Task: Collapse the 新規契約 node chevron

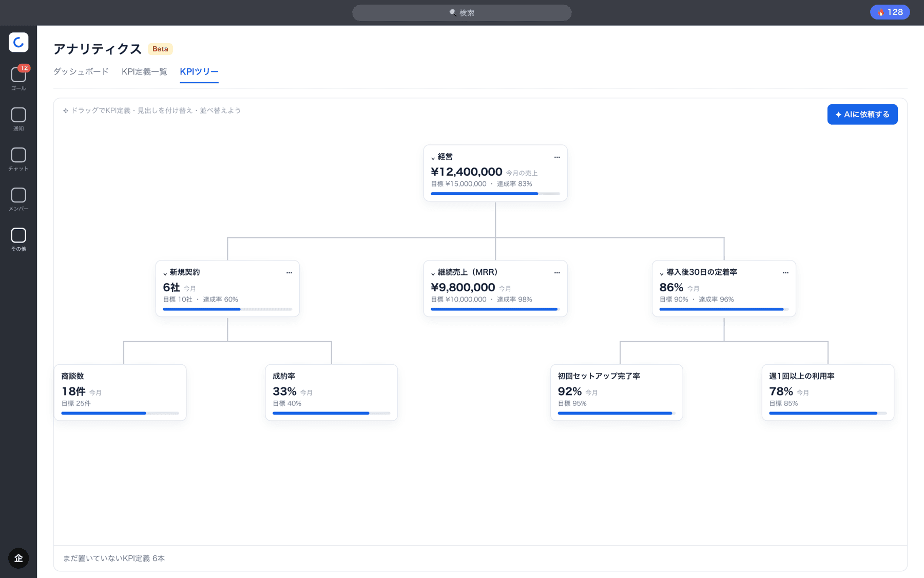Action: pyautogui.click(x=165, y=273)
